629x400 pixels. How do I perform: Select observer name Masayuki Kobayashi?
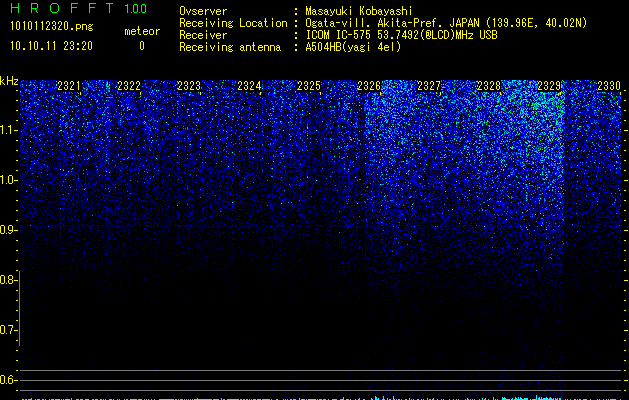tap(359, 11)
